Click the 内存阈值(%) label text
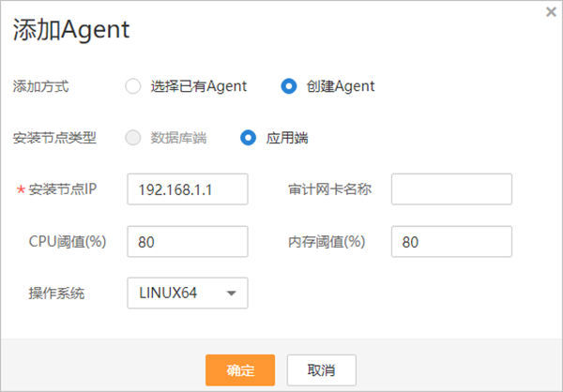 326,242
